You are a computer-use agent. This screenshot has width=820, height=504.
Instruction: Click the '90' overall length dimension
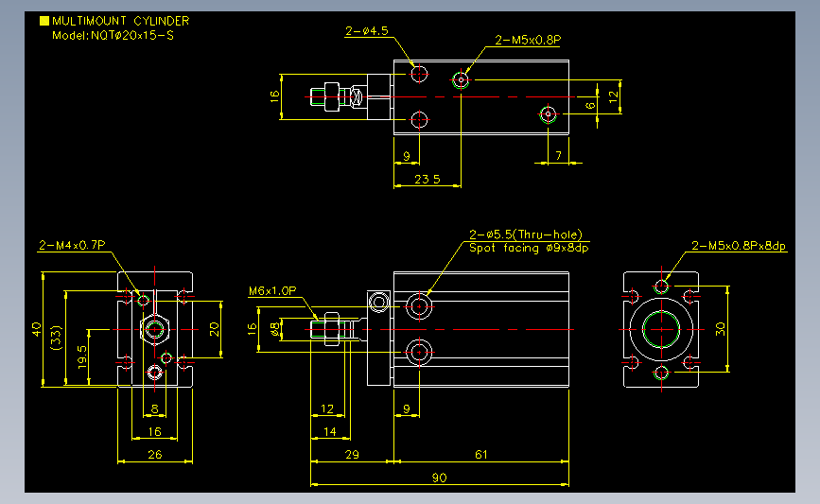pos(439,478)
